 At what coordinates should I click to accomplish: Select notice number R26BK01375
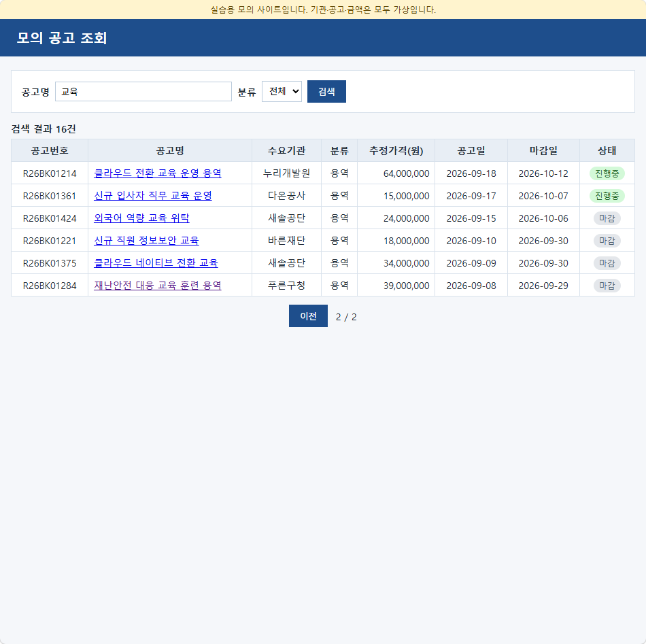50,263
